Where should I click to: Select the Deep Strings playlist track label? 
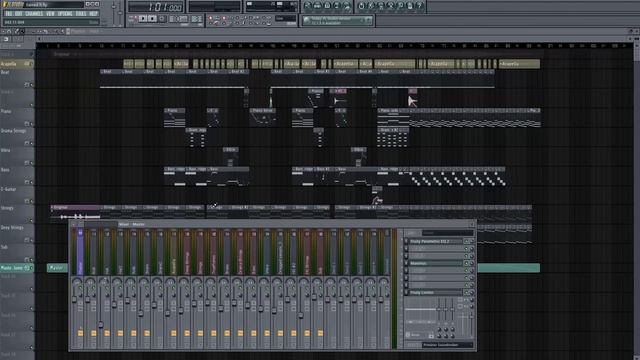click(12, 228)
